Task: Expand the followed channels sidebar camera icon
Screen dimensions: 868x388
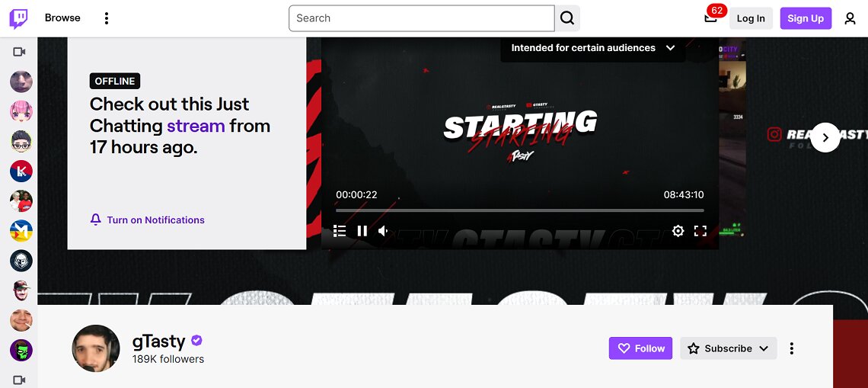Action: pos(19,52)
